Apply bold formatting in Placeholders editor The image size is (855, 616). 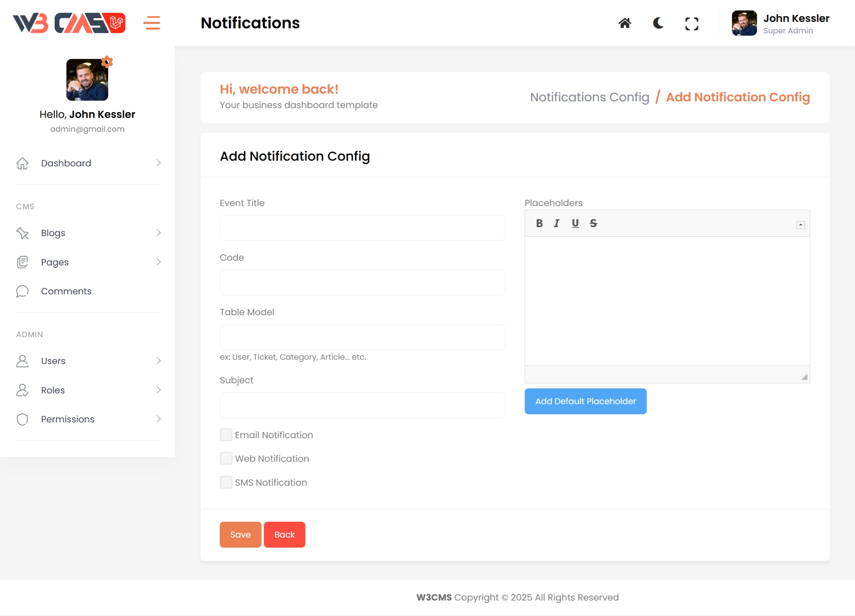click(539, 223)
